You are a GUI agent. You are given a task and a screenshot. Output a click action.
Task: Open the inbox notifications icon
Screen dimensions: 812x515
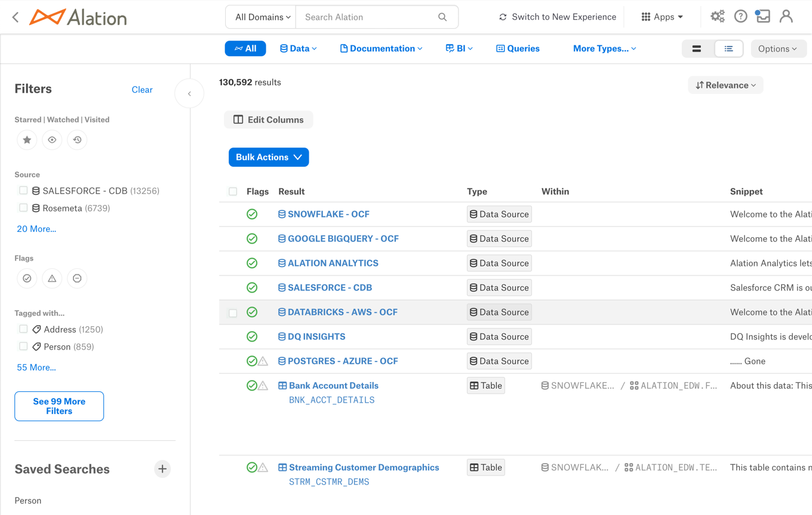point(762,17)
